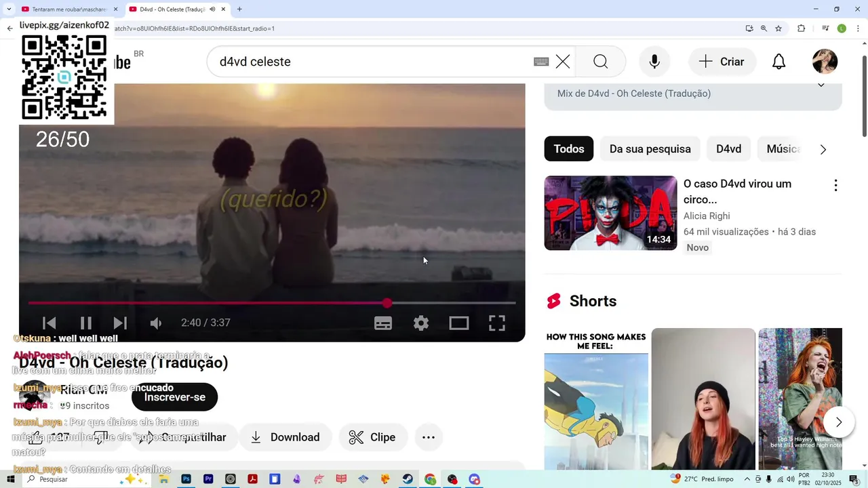This screenshot has height=488, width=868.
Task: Open a new browser tab
Action: pyautogui.click(x=239, y=9)
